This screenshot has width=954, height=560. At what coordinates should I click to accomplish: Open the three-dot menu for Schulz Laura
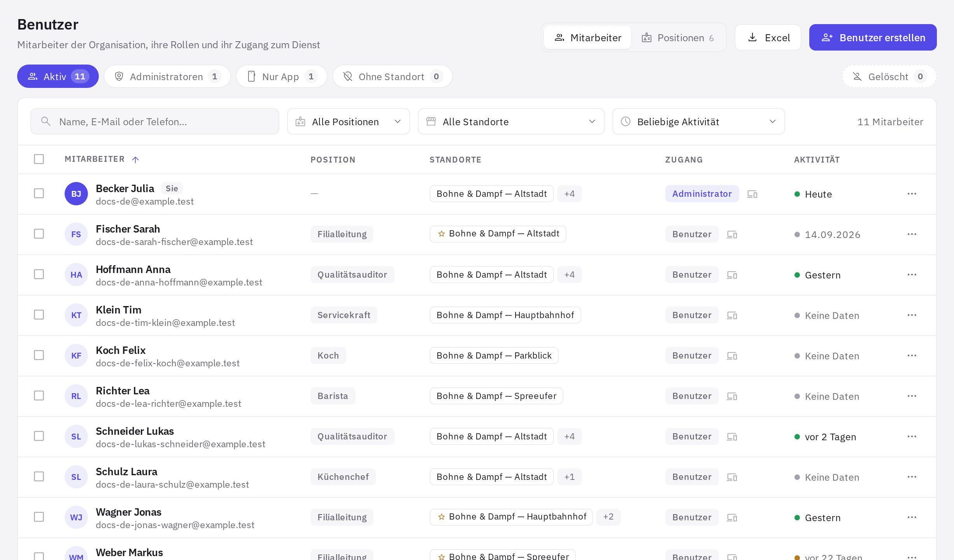[912, 477]
